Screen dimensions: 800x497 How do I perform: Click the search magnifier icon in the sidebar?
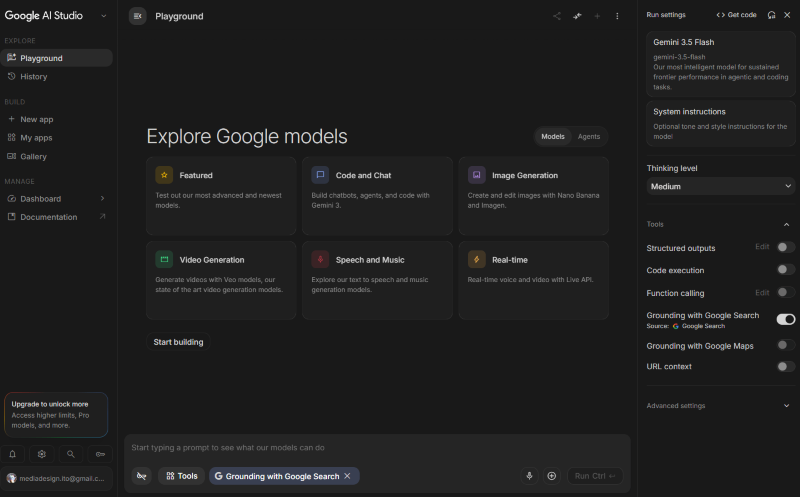click(x=71, y=454)
